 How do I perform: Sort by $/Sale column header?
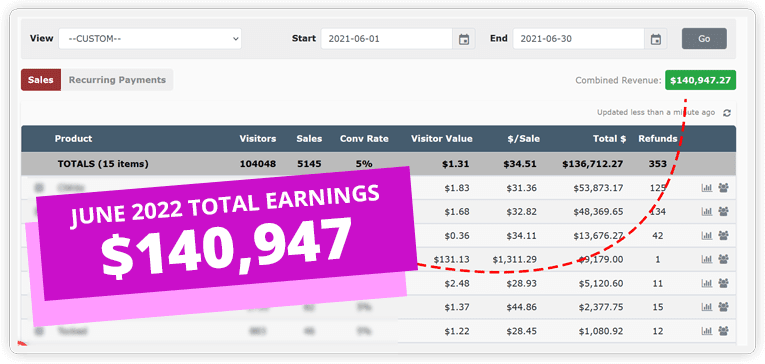click(523, 139)
